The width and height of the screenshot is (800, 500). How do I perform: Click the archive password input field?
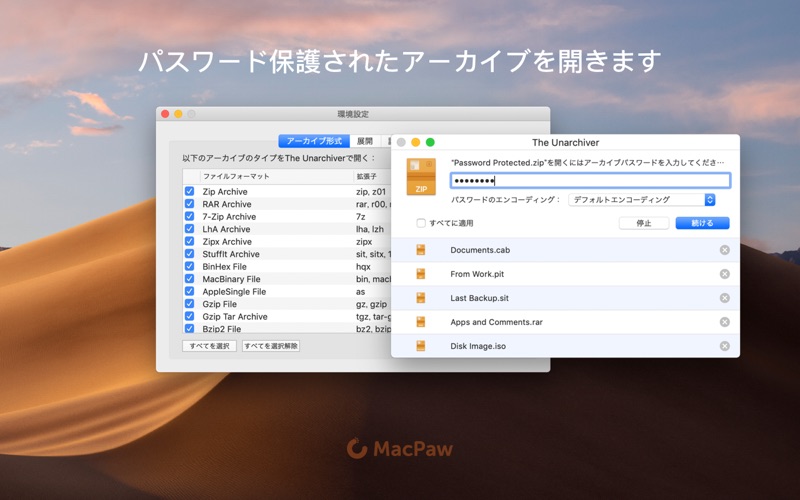click(x=590, y=181)
